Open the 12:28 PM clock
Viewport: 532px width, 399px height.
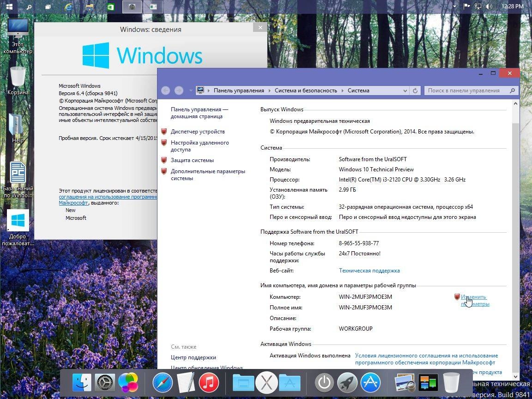(512, 6)
